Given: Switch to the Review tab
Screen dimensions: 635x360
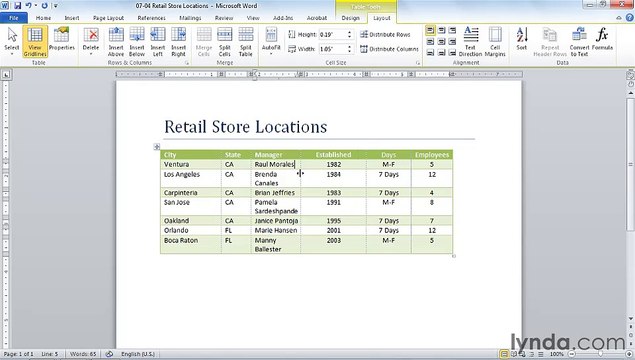Looking at the screenshot, I should click(x=224, y=18).
